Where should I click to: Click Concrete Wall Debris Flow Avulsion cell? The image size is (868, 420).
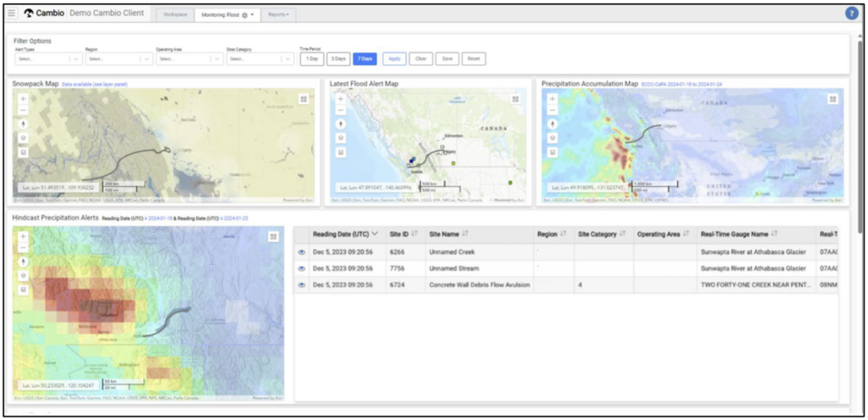pos(480,285)
